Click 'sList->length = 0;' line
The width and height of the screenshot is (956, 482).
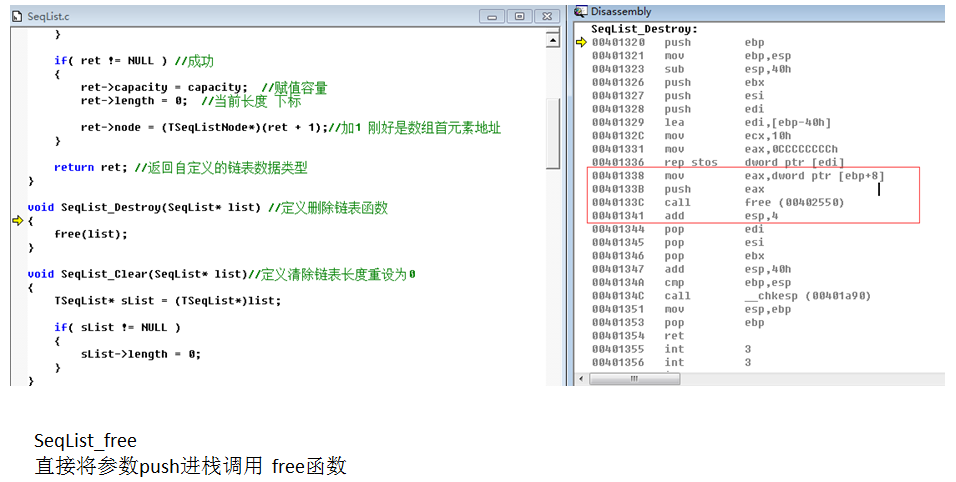point(141,354)
